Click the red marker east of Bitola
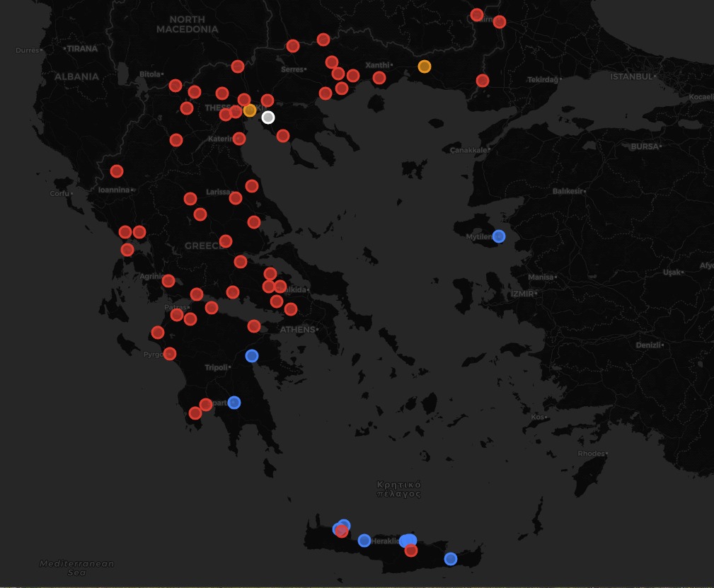Viewport: 714px width, 588px height. click(x=175, y=86)
